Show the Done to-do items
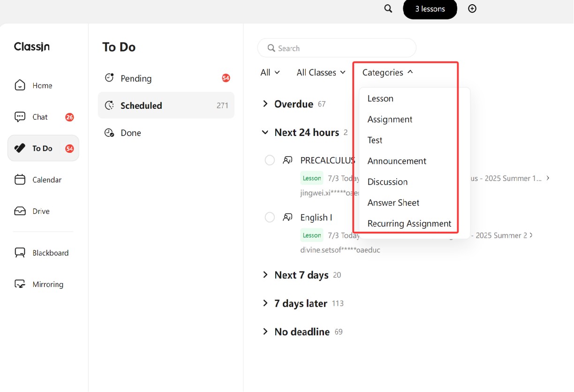Screen dimensions: 574x392 [x=131, y=133]
